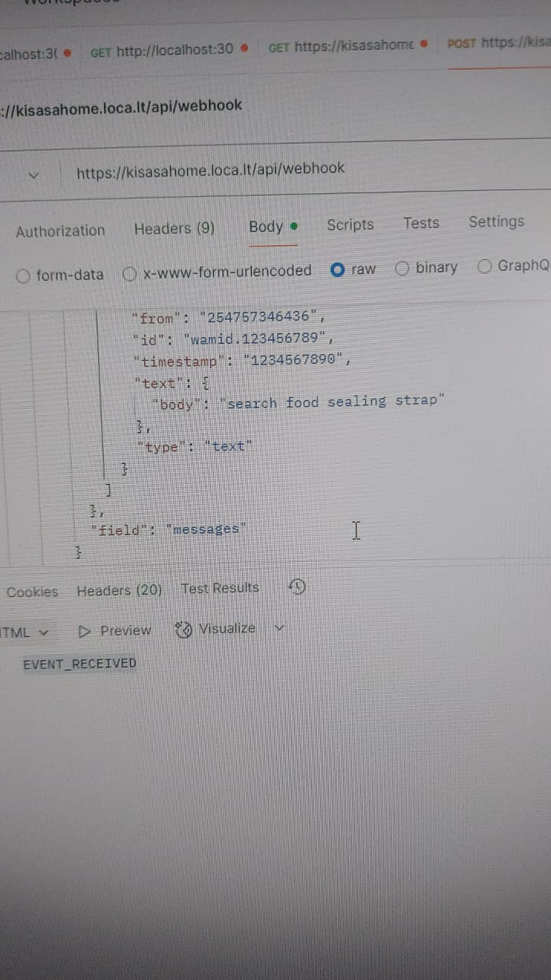The height and width of the screenshot is (980, 551).
Task: Open the GET https://kisasahome request tab
Action: tap(347, 46)
